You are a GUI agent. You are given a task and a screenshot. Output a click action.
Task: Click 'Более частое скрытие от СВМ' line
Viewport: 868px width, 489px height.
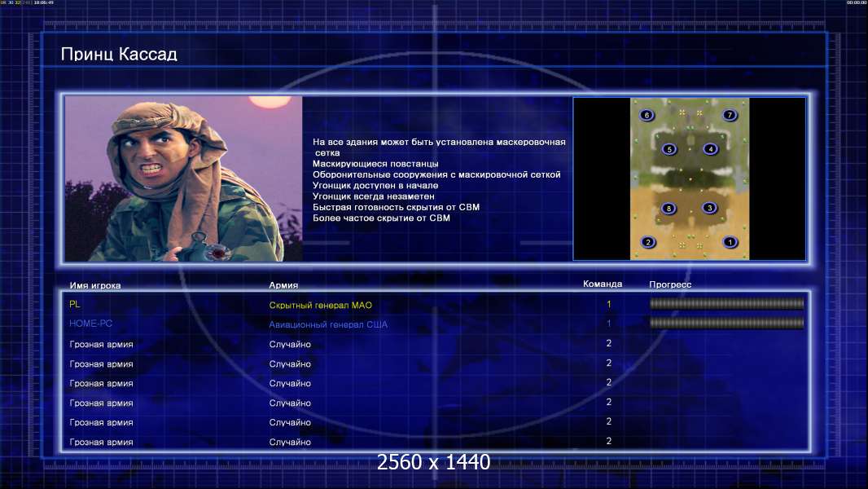pyautogui.click(x=381, y=218)
